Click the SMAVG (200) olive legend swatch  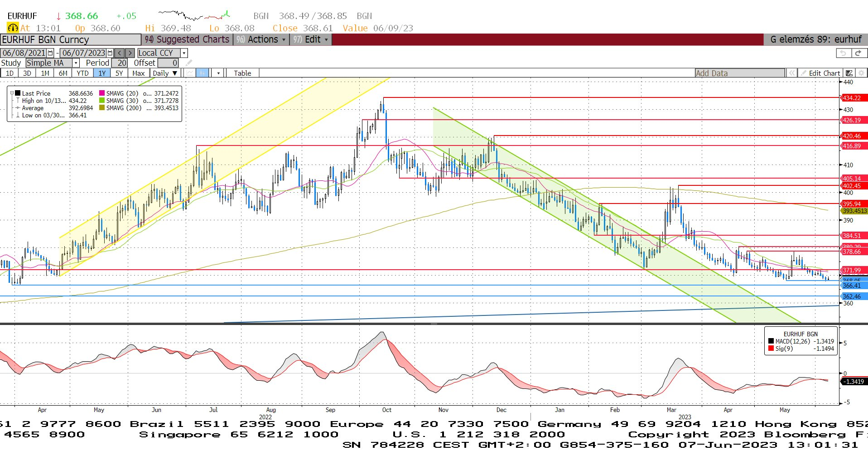102,107
